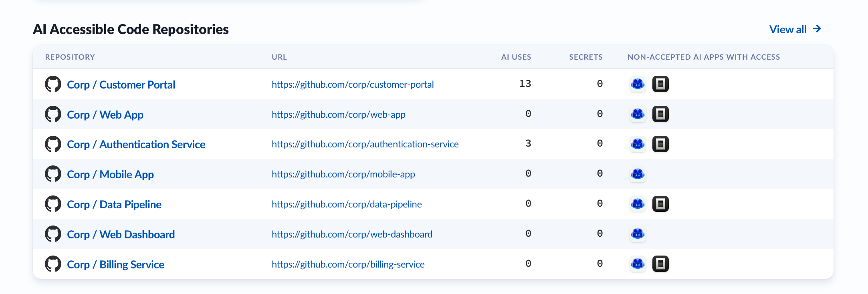The width and height of the screenshot is (868, 294).
Task: Click the AI Uses column header
Action: (x=516, y=57)
